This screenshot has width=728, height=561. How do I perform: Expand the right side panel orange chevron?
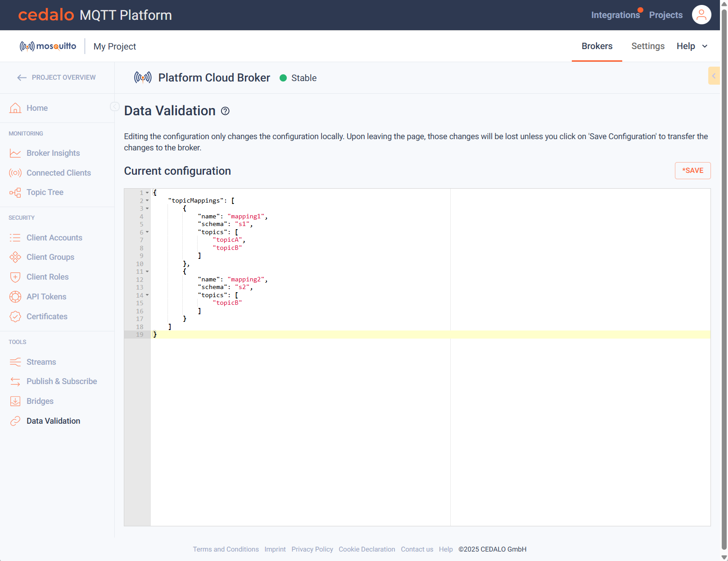click(714, 76)
